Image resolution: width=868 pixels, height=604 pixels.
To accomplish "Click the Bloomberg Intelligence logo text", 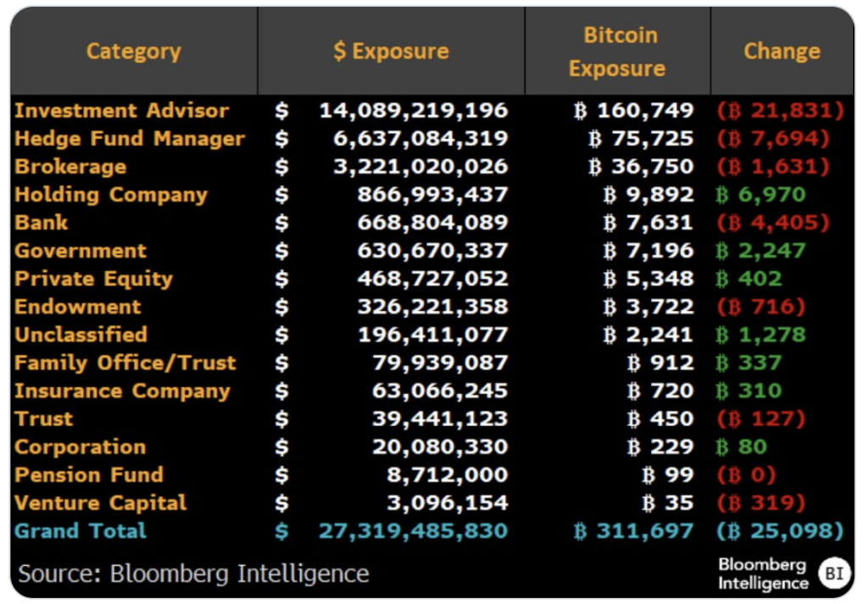I will 763,574.
